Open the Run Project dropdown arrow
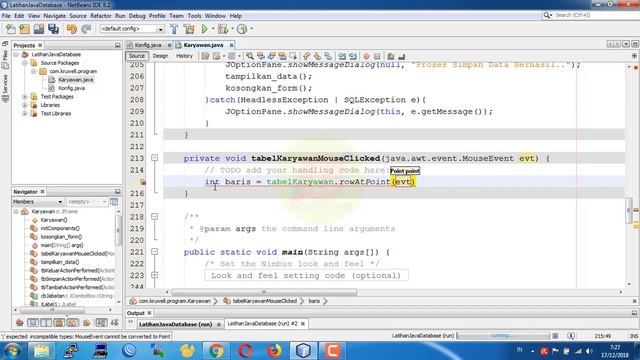Screen dimensions: 640x360 213,29
